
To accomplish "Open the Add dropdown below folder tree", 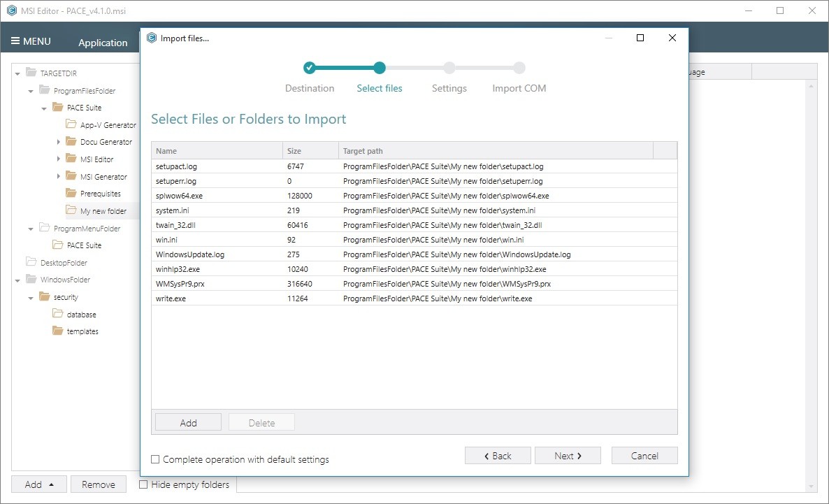I will tap(39, 484).
